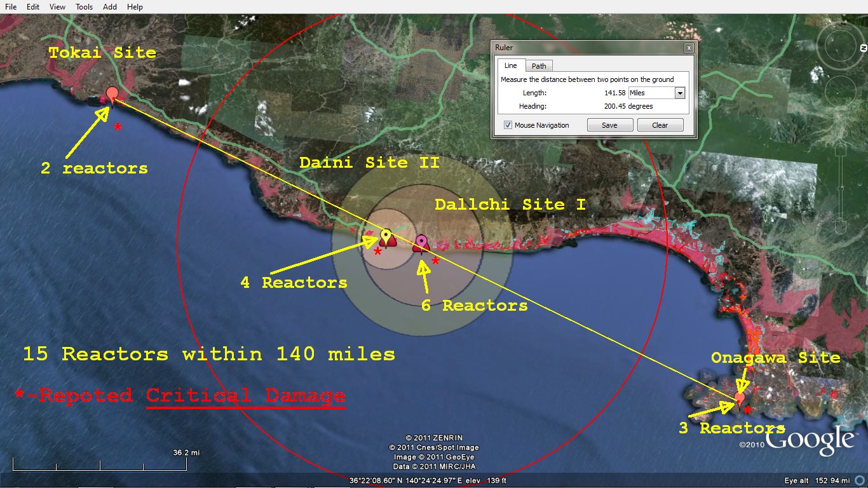Select the yellow Daini Site placemark pin

(386, 236)
